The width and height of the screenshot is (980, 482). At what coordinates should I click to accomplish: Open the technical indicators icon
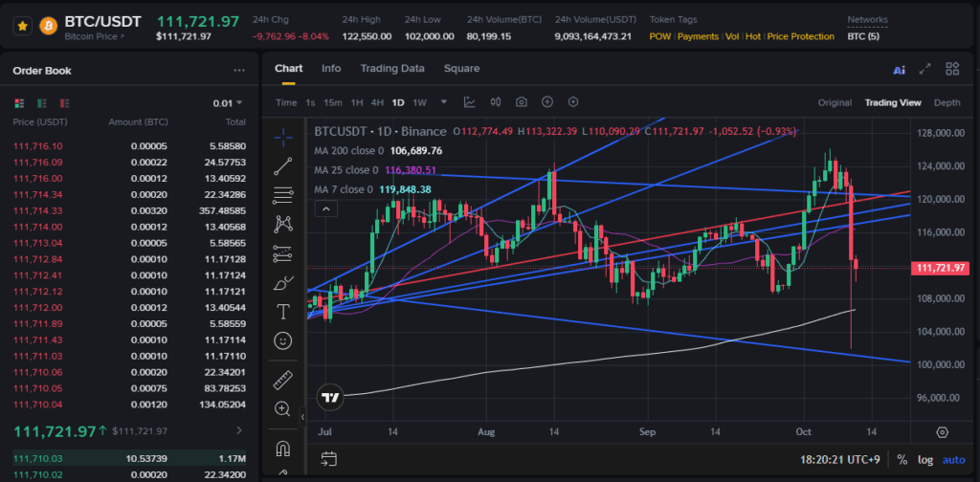click(x=470, y=102)
